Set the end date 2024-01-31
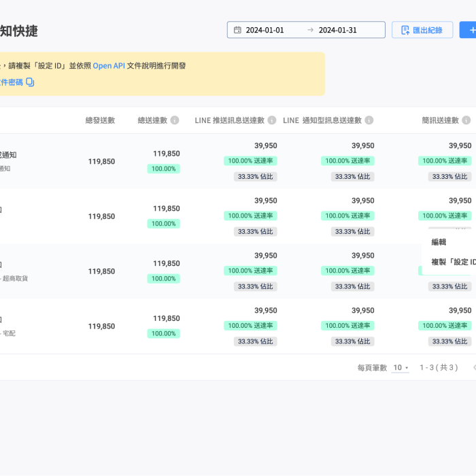 pyautogui.click(x=337, y=30)
